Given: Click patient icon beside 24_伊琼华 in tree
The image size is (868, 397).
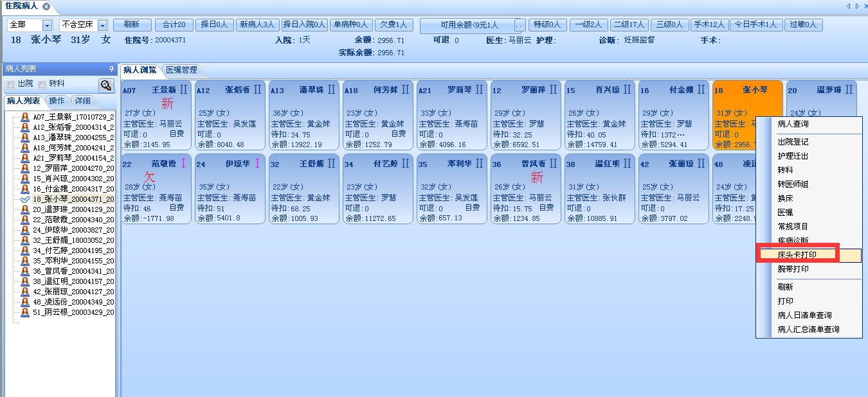Looking at the screenshot, I should pos(25,230).
